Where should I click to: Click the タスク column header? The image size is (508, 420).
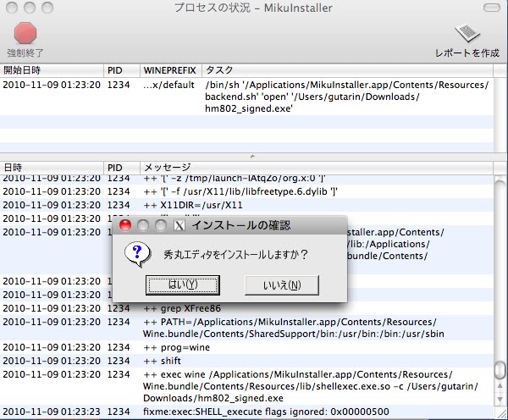(x=348, y=70)
